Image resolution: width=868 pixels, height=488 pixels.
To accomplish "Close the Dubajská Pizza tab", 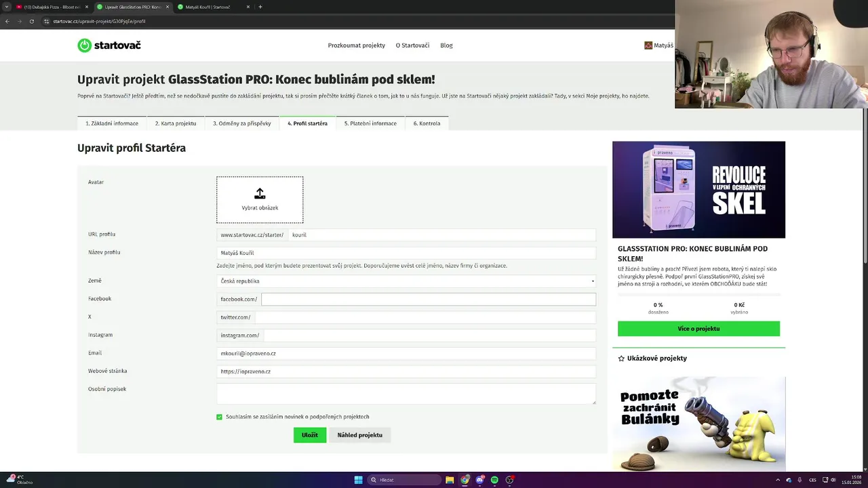I will tap(86, 7).
